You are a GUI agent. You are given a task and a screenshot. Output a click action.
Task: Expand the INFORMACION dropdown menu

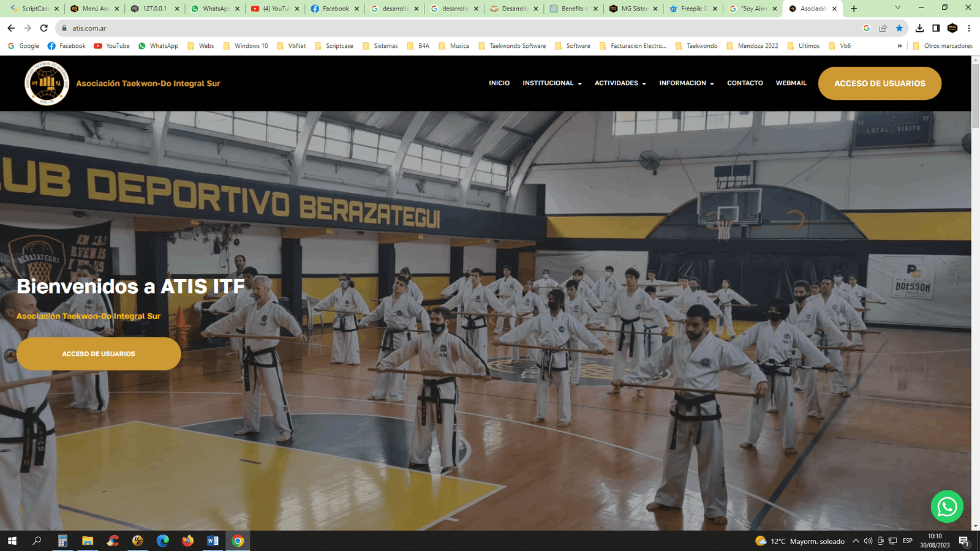[687, 83]
